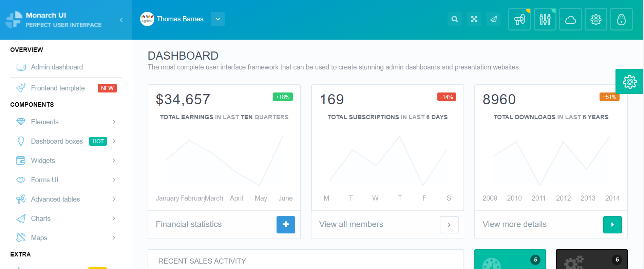Click the $34,657 earnings value
This screenshot has width=644, height=269.
pyautogui.click(x=183, y=100)
